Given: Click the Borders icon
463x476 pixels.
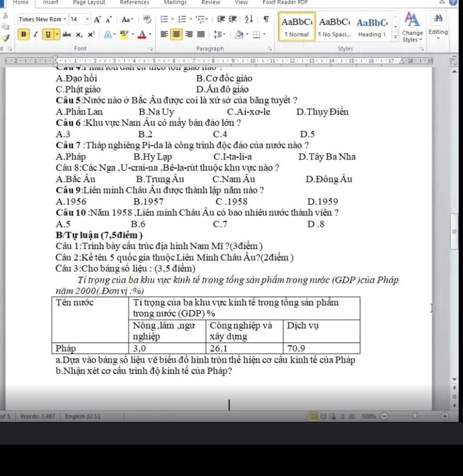Looking at the screenshot, I should pos(256,34).
